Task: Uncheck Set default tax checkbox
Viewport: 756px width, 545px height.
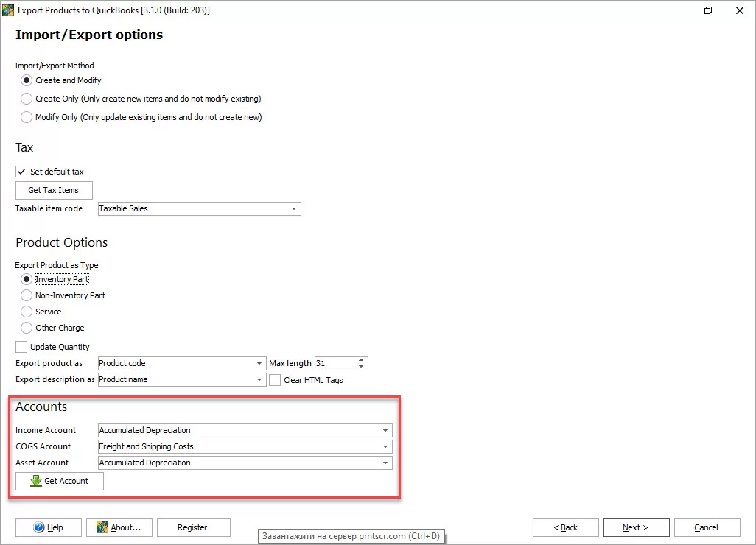Action: point(21,172)
